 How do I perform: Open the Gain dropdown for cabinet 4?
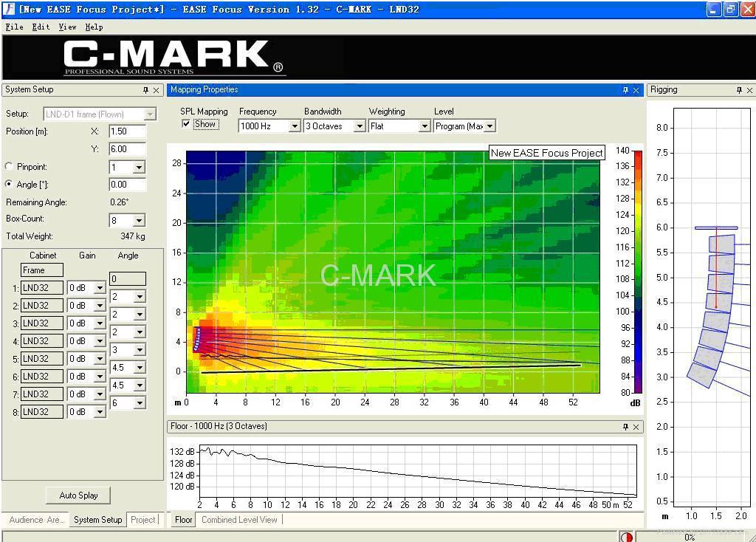[100, 341]
